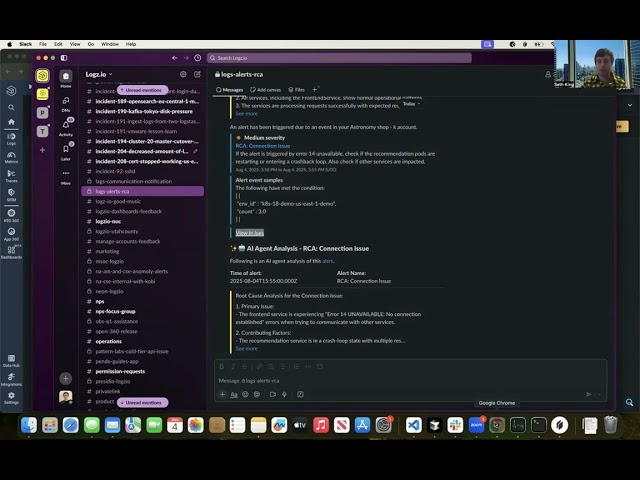The height and width of the screenshot is (480, 640).
Task: Select the incident-190-kafka-tokyo-disk-pressure channel
Action: 142,111
